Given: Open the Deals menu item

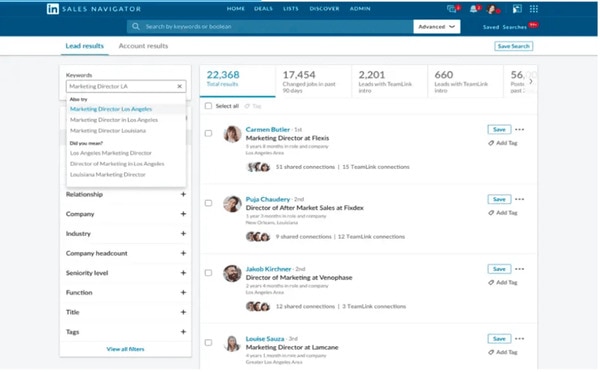Looking at the screenshot, I should pyautogui.click(x=263, y=8).
